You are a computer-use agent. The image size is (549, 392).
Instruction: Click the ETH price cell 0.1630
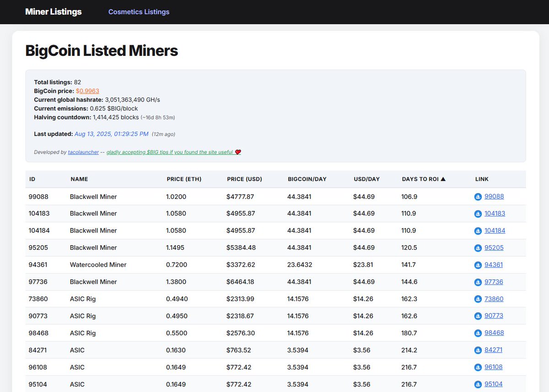(x=176, y=350)
